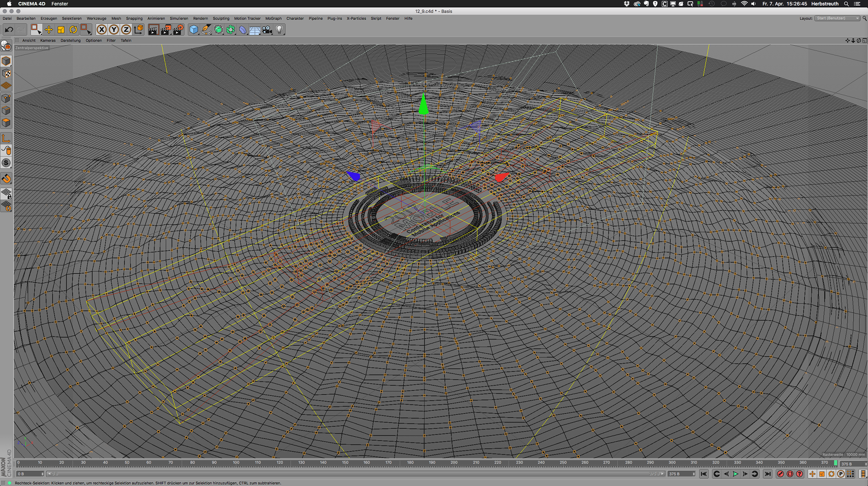Go to end of animation

coord(768,474)
